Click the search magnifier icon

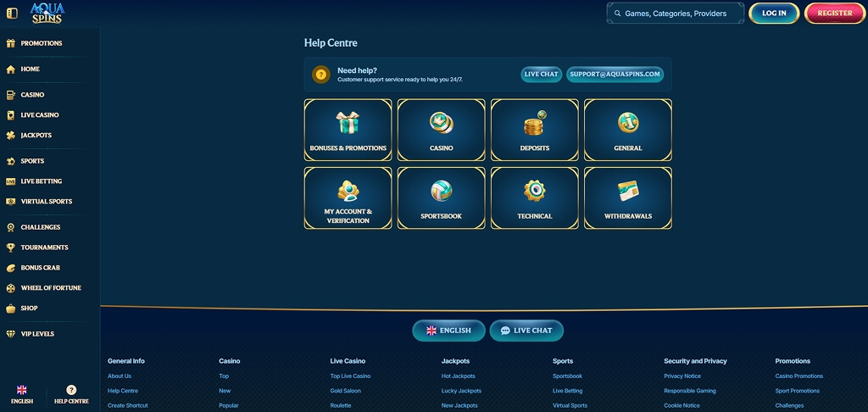(x=618, y=14)
